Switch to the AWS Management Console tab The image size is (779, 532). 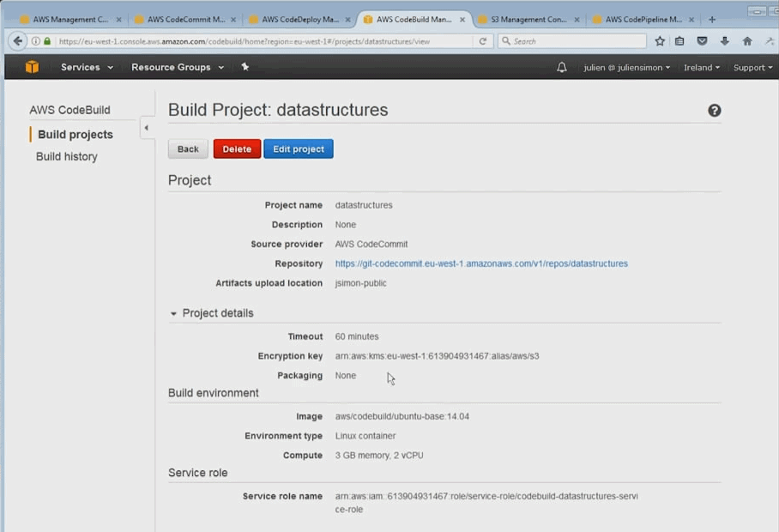[70, 20]
